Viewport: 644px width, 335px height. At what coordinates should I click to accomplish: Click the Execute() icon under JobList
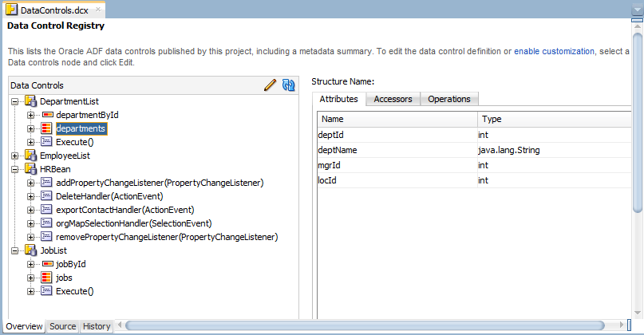(46, 291)
